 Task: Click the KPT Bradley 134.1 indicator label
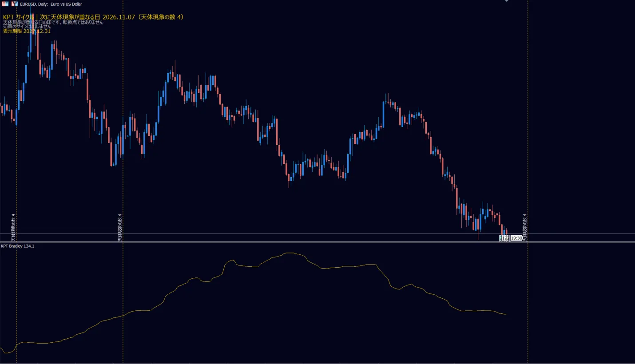17,246
